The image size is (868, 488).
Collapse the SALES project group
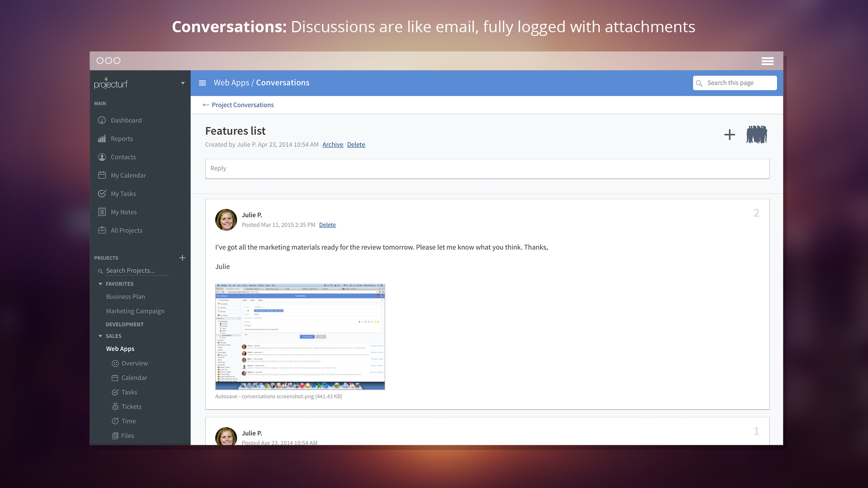coord(100,336)
